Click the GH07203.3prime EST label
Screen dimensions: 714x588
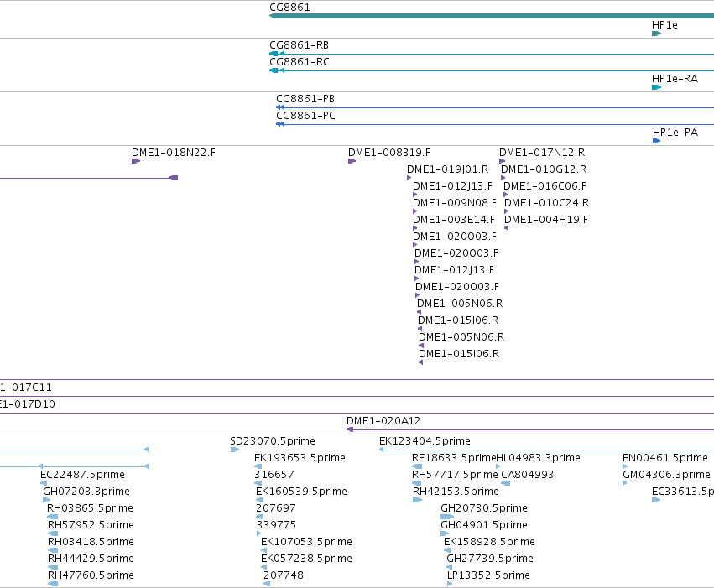(x=86, y=492)
